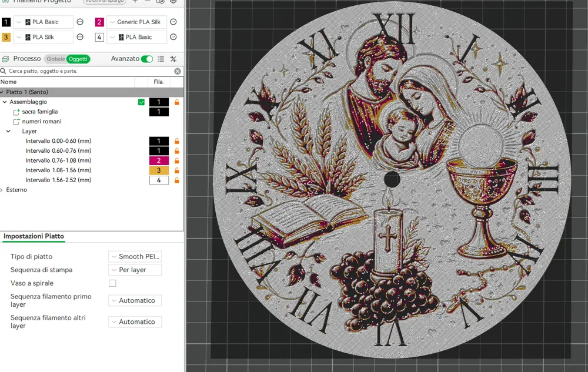Screen dimensions: 588x372
Task: Select Intervallo 0.76-1.08 (mm) layer range
Action: point(58,160)
